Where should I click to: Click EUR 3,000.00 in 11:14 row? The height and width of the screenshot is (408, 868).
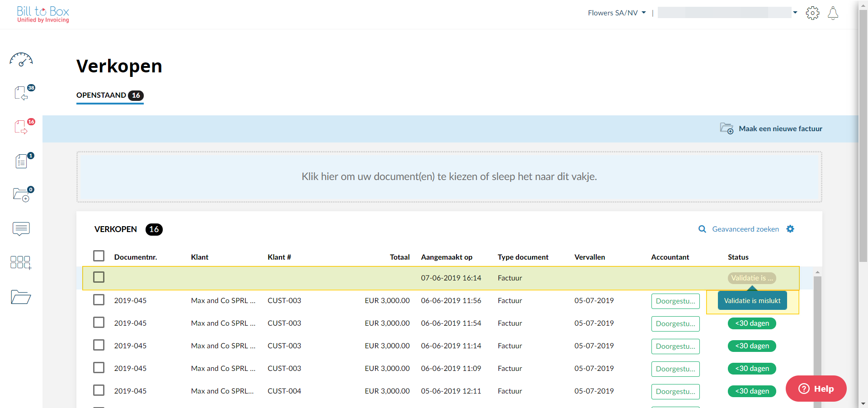pos(387,346)
